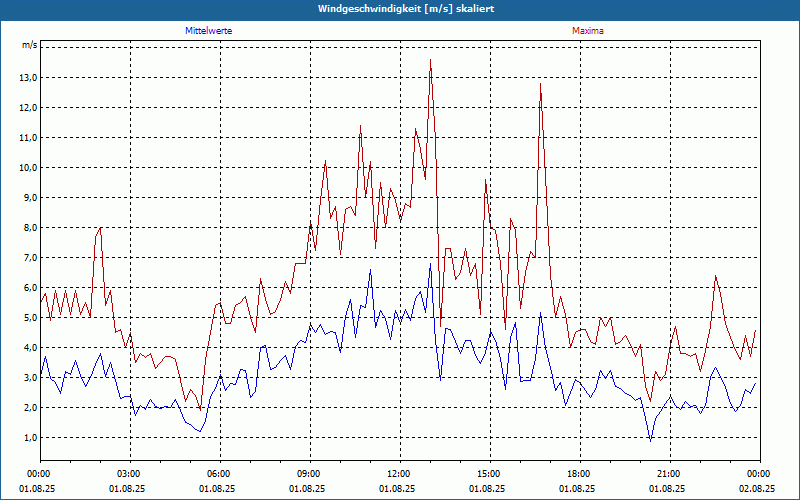Click the '06:00' time label
Viewport: 800px width, 500px height.
[220, 474]
